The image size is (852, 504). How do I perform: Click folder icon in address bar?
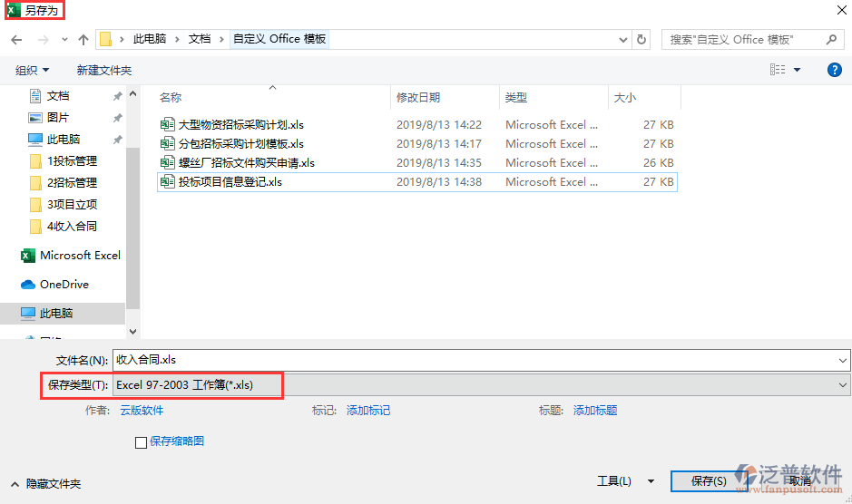[106, 39]
